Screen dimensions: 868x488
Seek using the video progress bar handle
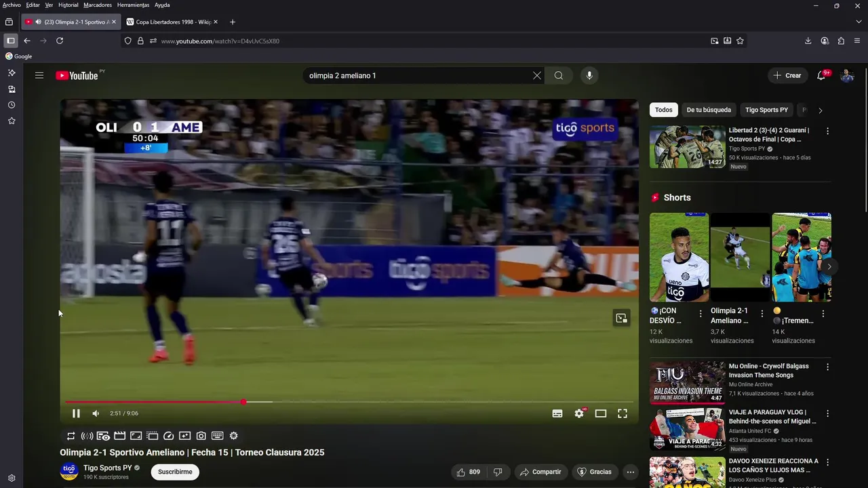tap(243, 402)
